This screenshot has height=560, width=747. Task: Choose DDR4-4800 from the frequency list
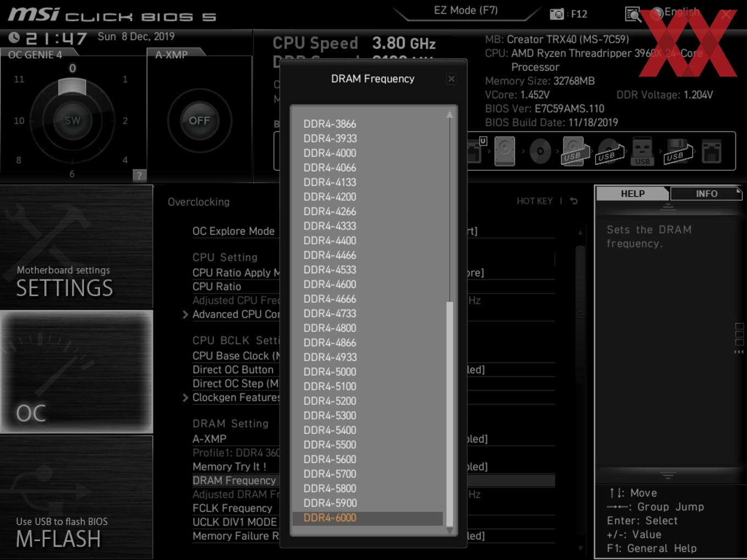coord(330,328)
